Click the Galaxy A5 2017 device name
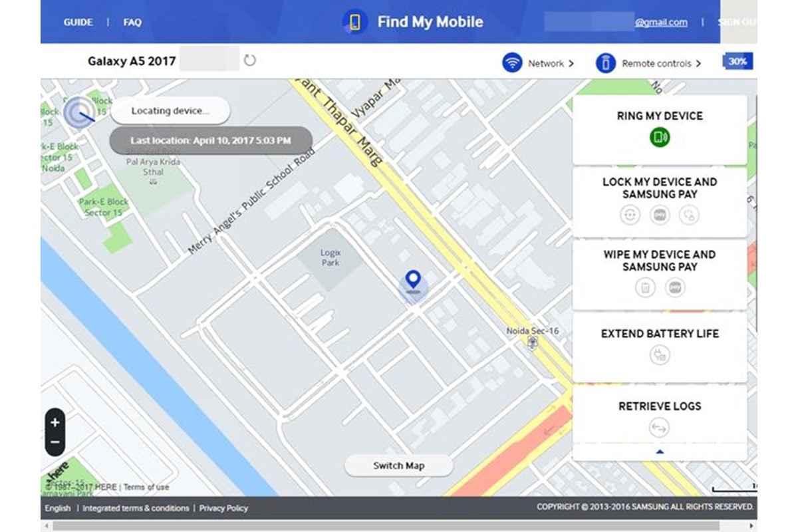 click(132, 61)
